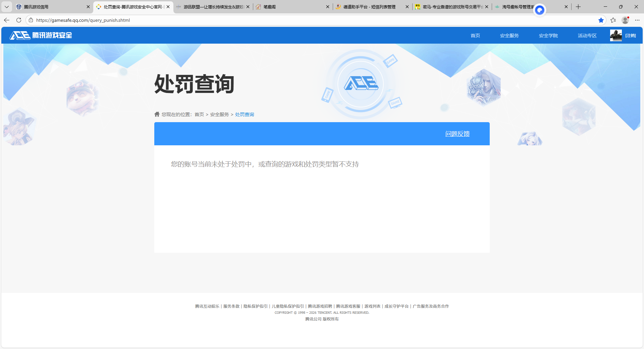Open the tab search chevron at top left
Screen dimensions: 644x349
[x=6, y=7]
